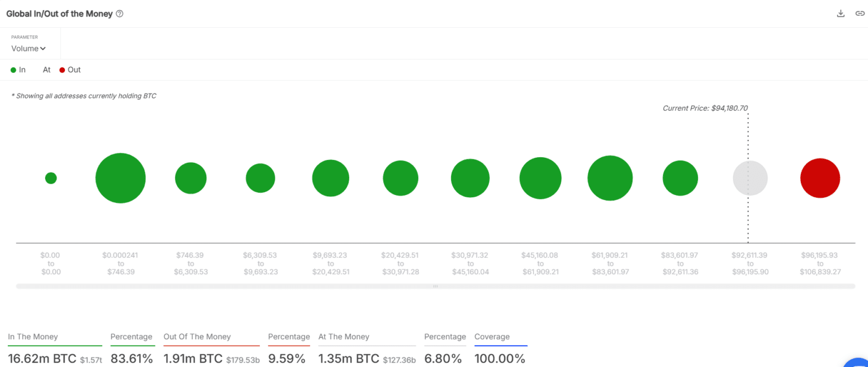868x367 pixels.
Task: Click the horizontal scrollbar below the chart
Action: coord(435,286)
